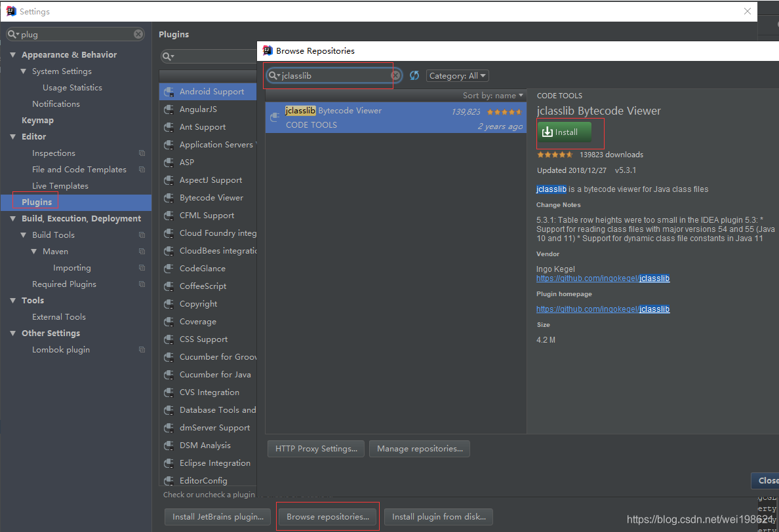Open vendor GitHub jclasslib link
This screenshot has width=779, height=532.
(x=603, y=278)
